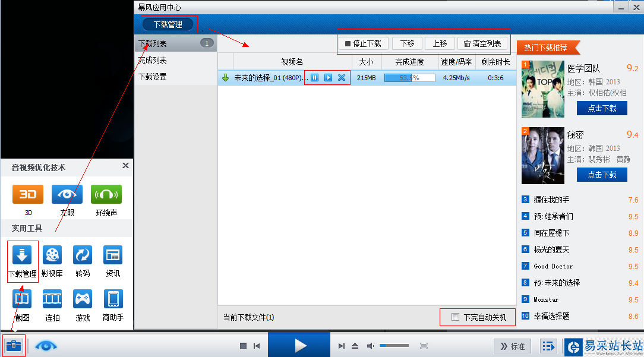Click the 秘密 title text
This screenshot has width=644, height=357.
tap(575, 135)
